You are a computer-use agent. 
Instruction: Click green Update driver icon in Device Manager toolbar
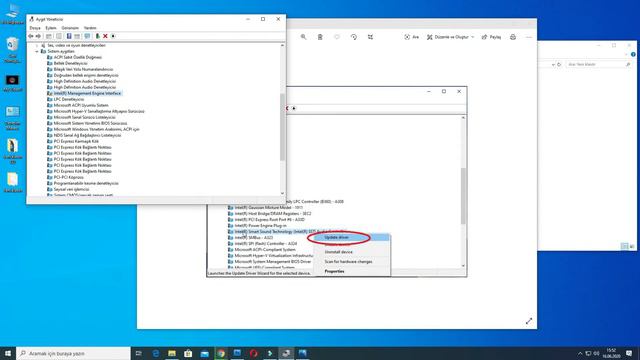click(98, 36)
